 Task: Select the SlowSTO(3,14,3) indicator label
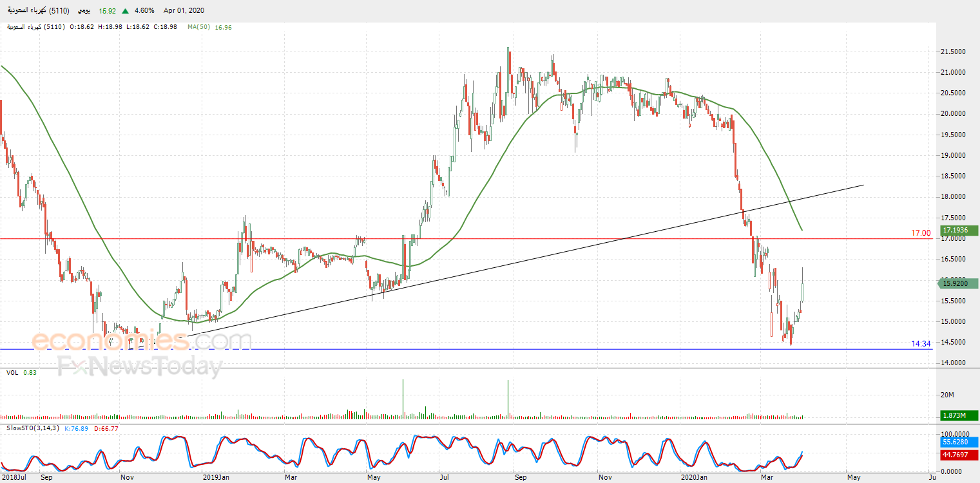tap(32, 428)
